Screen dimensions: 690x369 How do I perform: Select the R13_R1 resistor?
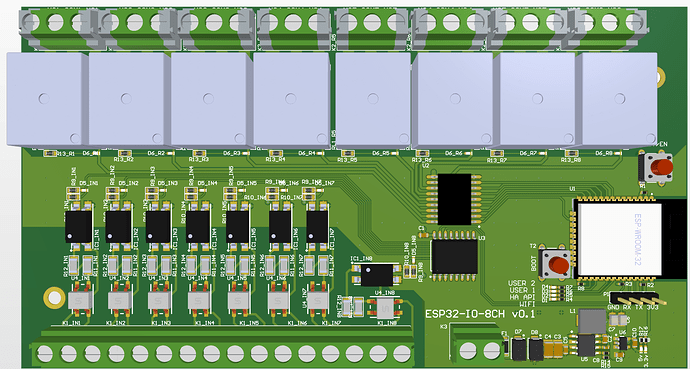point(50,153)
